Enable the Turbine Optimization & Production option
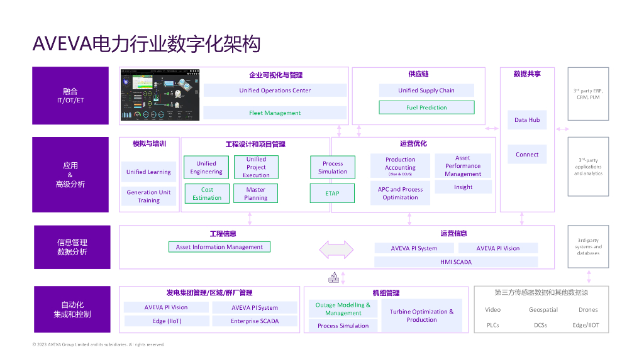 click(x=423, y=314)
